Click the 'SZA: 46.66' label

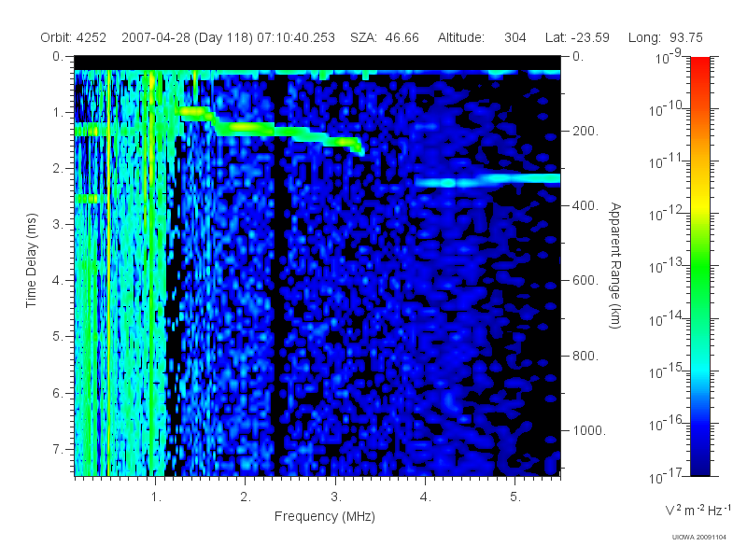[x=385, y=37]
